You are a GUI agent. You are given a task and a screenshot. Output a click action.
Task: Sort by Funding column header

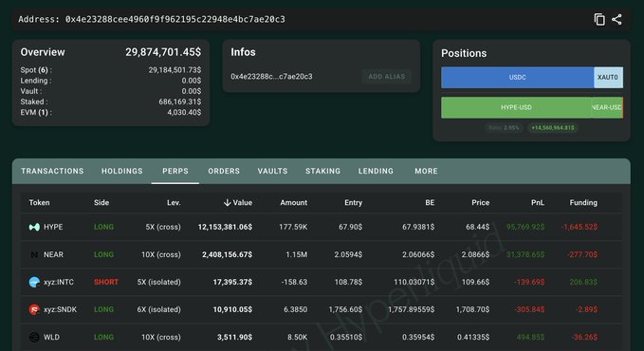tap(583, 203)
